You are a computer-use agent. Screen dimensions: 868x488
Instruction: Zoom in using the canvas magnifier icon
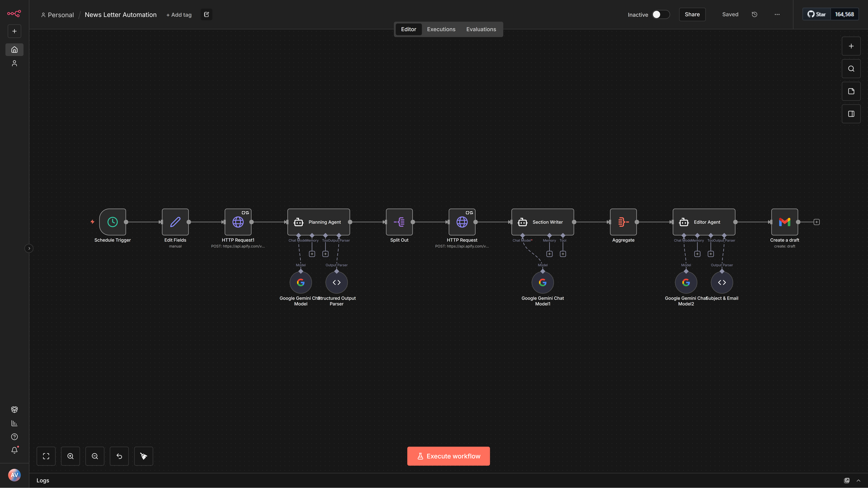tap(70, 456)
